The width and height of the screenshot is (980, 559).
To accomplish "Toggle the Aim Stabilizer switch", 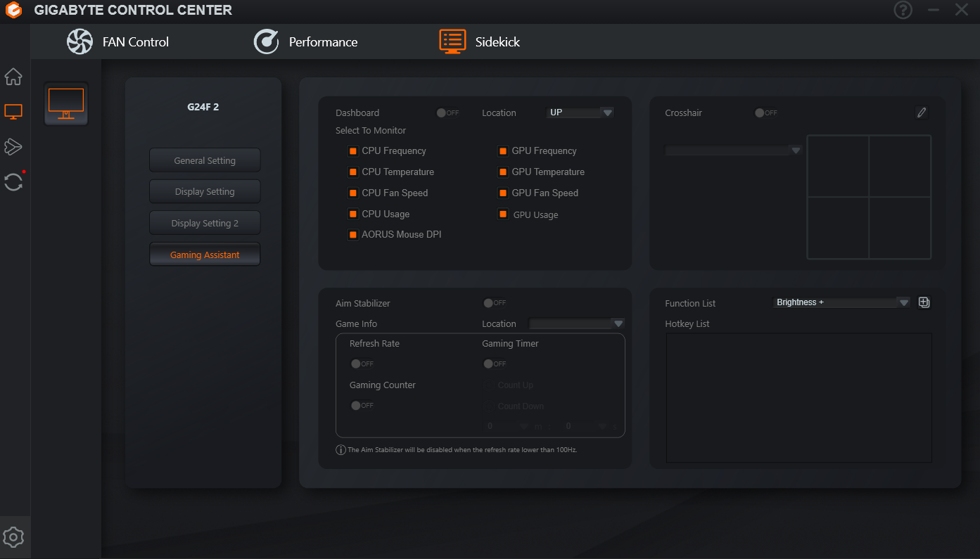I will click(x=495, y=303).
